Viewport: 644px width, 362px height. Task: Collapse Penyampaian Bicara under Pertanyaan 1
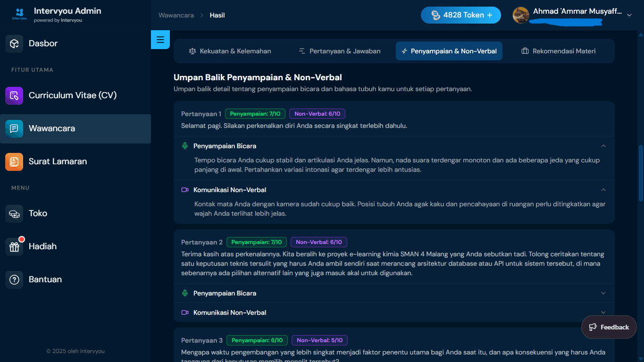click(603, 146)
